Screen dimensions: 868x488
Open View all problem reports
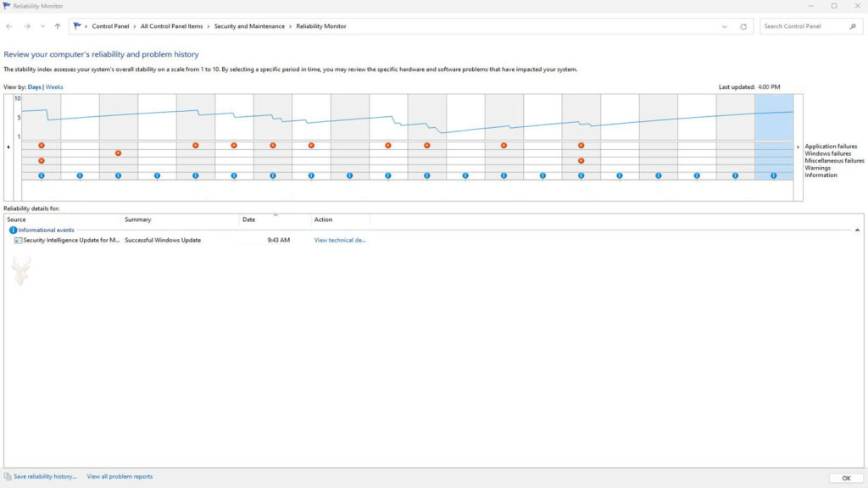[120, 476]
